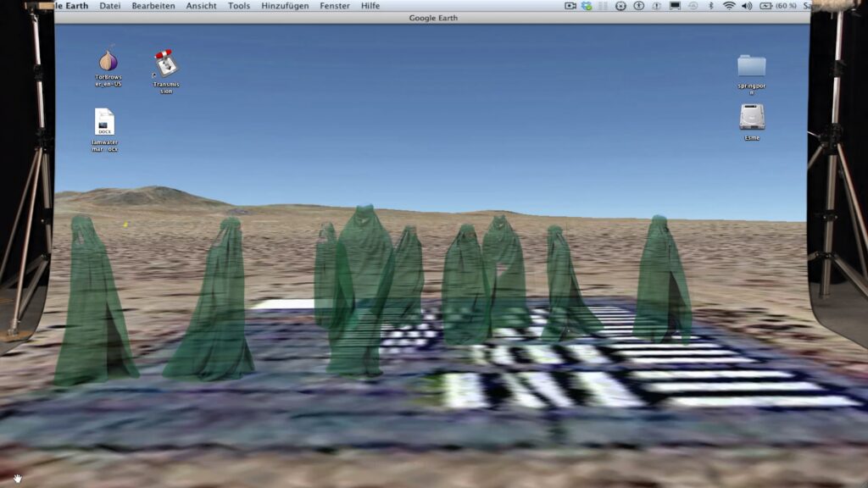The image size is (868, 488).
Task: Click the yellow placemark on the terrain
Action: click(x=125, y=225)
